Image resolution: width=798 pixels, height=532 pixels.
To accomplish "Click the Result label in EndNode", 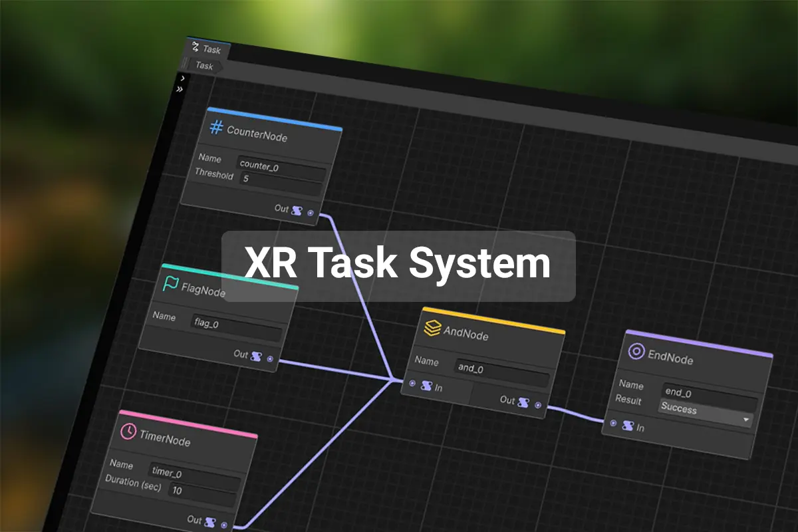I will (x=628, y=400).
